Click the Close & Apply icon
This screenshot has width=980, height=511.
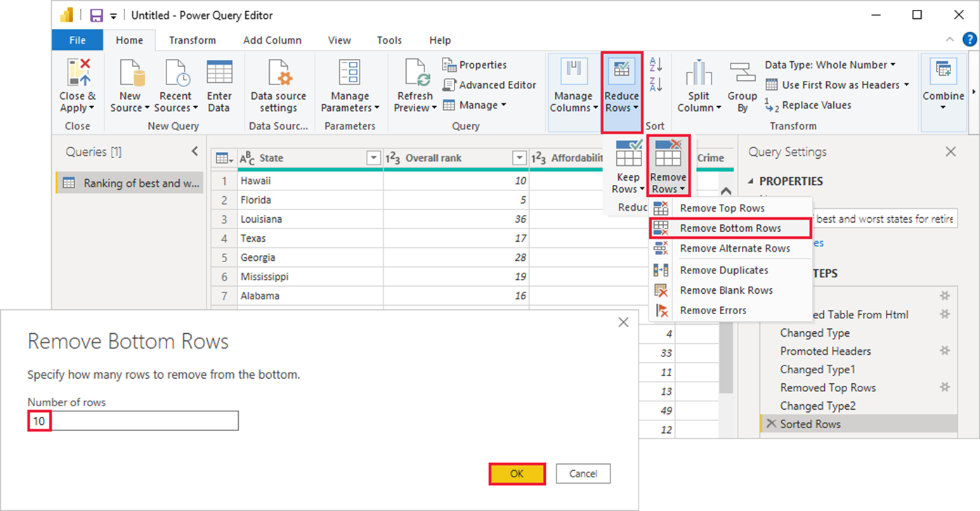pyautogui.click(x=78, y=74)
